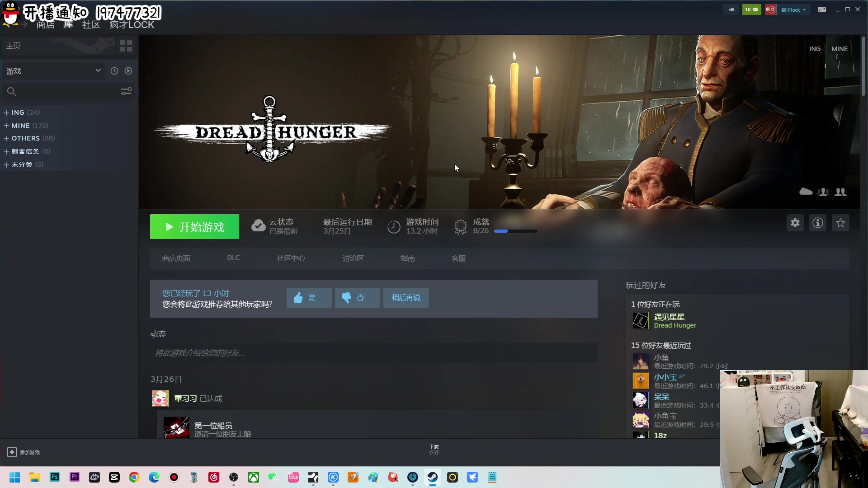This screenshot has width=868, height=488.
Task: Open the 社区中心 tab
Action: pyautogui.click(x=291, y=258)
